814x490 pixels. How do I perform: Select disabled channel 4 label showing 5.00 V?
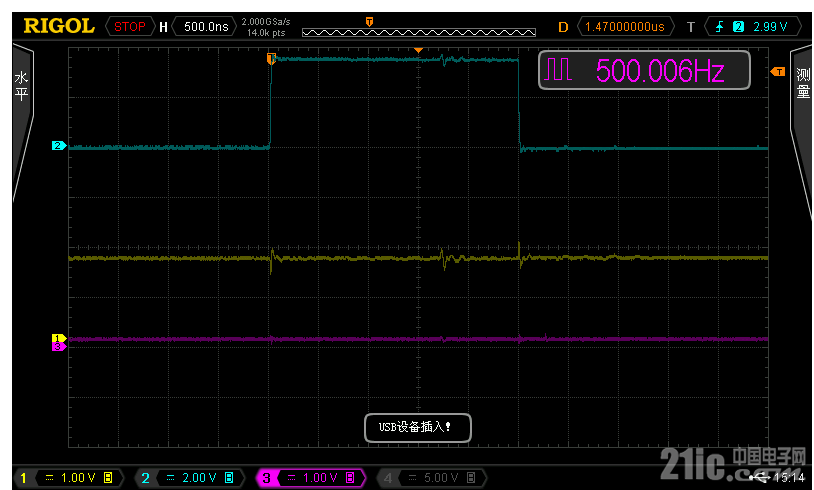(x=432, y=478)
